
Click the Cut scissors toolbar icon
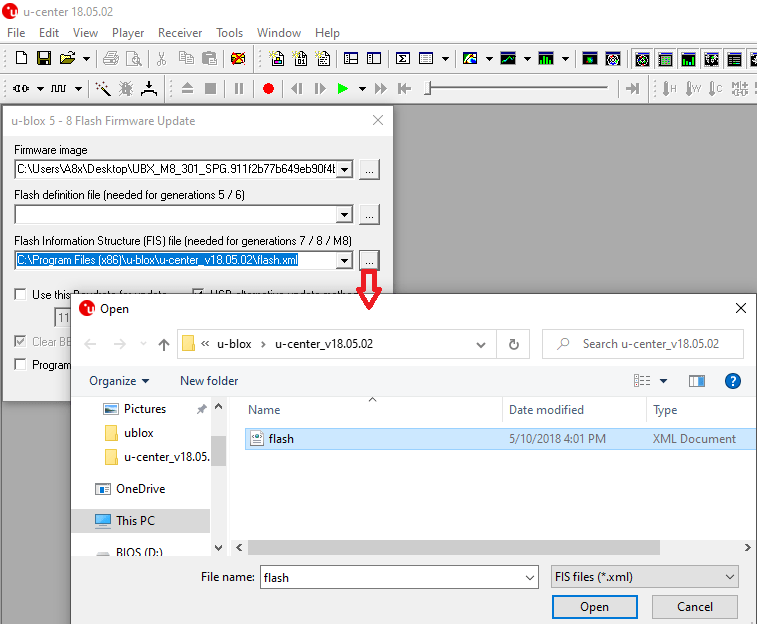click(x=161, y=59)
